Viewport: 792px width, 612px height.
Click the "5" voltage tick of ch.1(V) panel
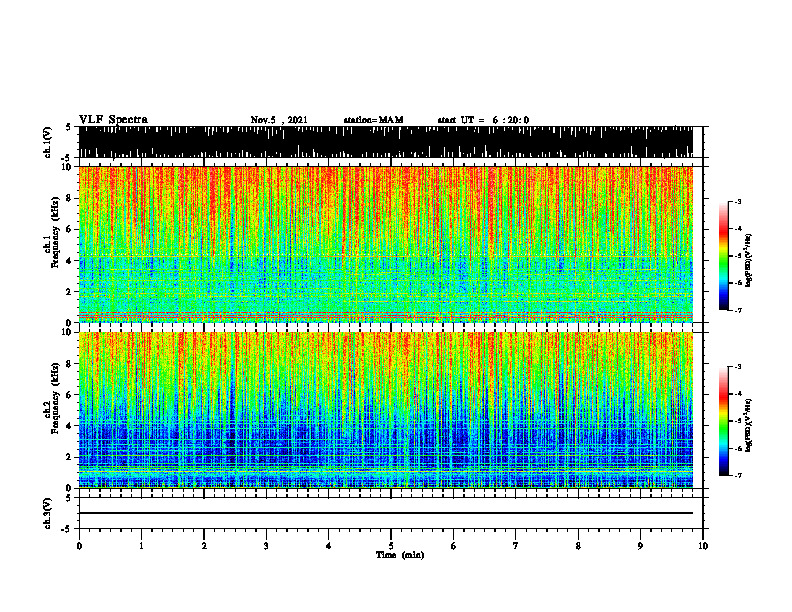68,128
